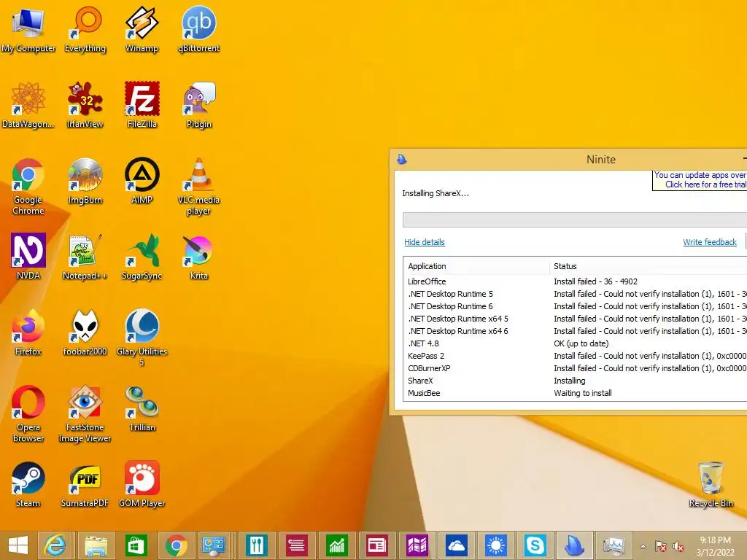The width and height of the screenshot is (747, 560).
Task: Select the Winamp desktop shortcut
Action: 142,29
